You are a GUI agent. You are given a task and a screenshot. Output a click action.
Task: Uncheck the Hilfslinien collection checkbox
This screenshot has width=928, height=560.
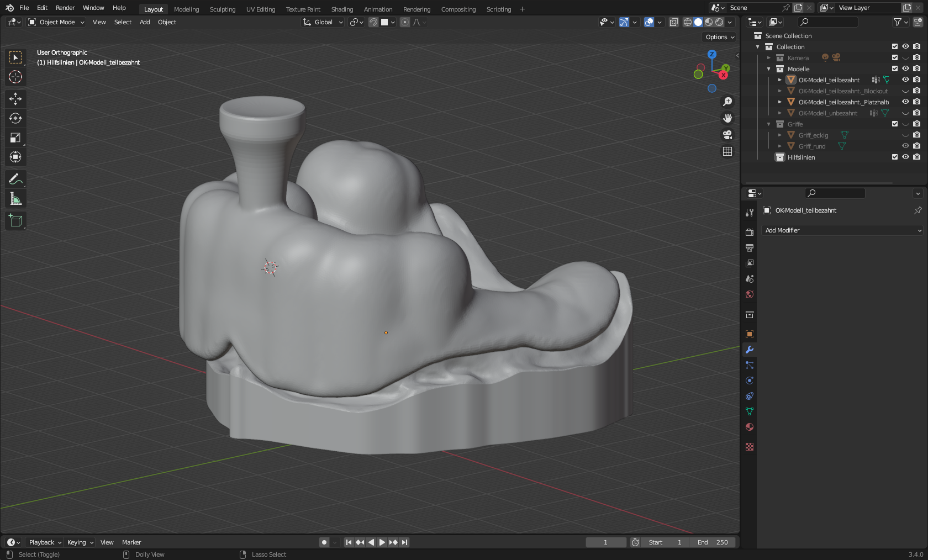[895, 157]
